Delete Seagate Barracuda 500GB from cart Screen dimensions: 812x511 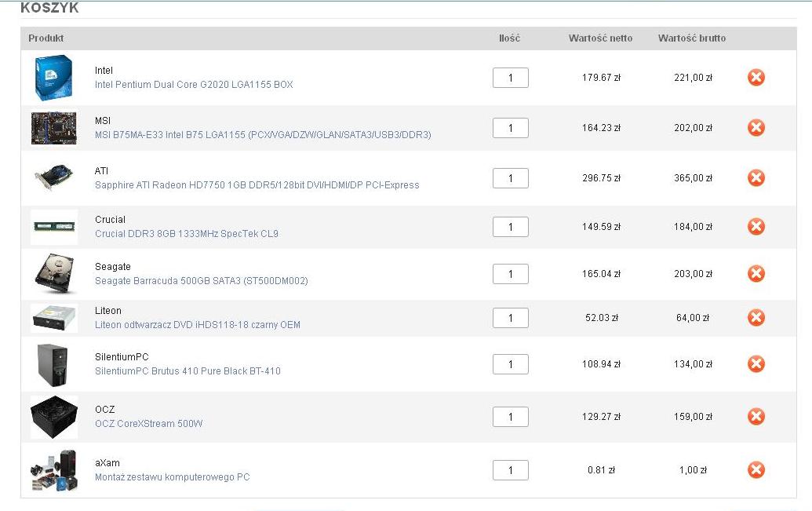click(x=756, y=274)
